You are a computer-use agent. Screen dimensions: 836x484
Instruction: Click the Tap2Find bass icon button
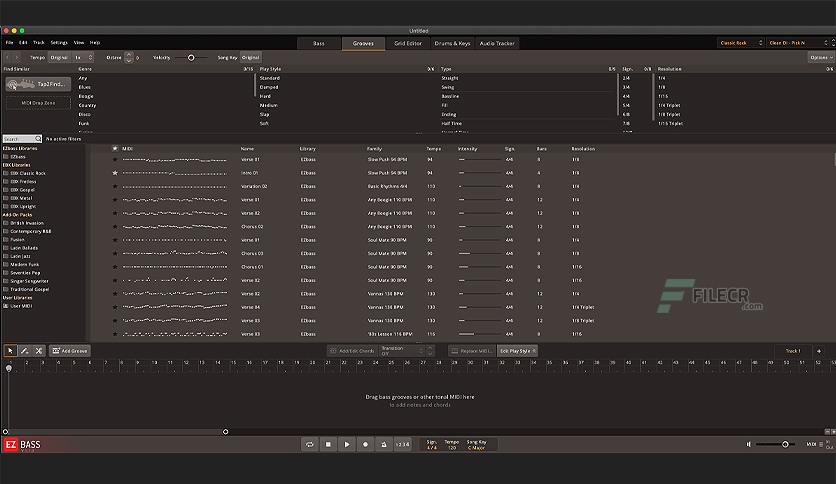[x=38, y=84]
